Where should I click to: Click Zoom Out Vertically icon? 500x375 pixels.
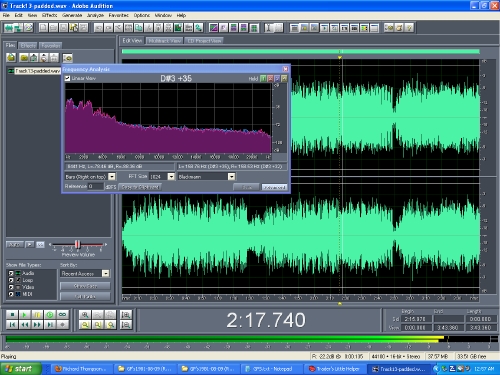[x=126, y=325]
